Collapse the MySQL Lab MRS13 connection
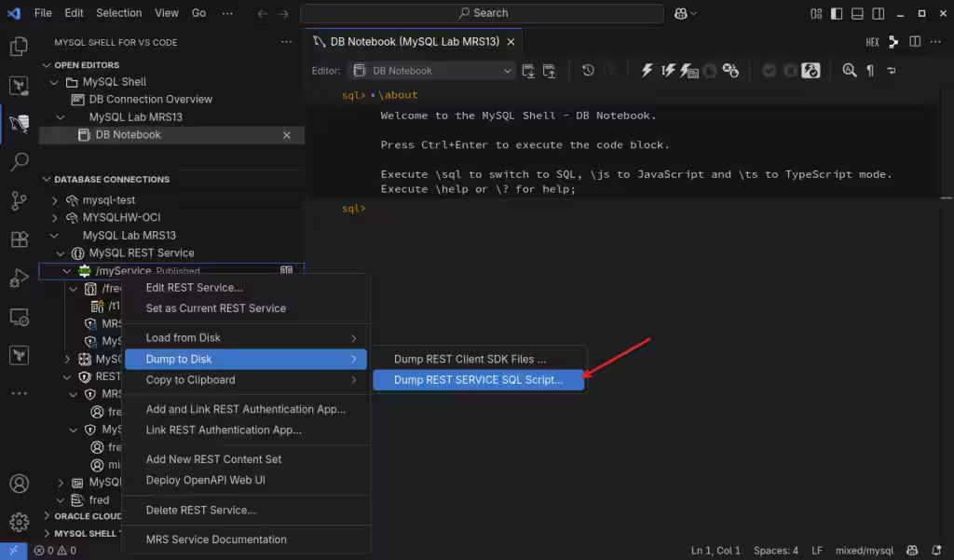This screenshot has width=954, height=560. [54, 236]
